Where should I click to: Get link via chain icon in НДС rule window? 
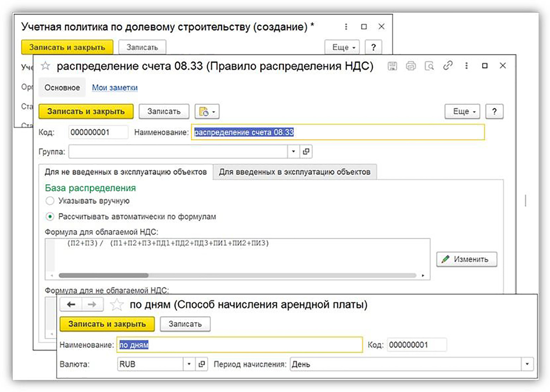(x=448, y=66)
